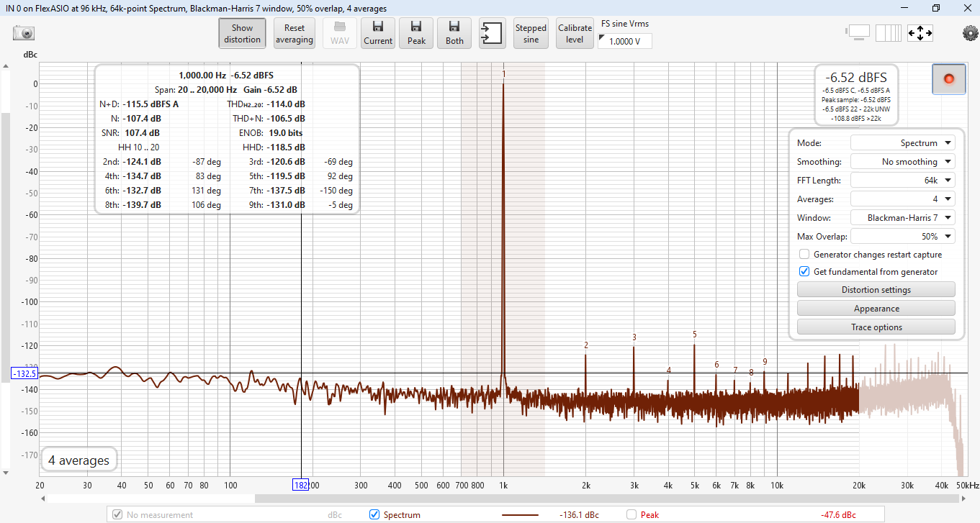Save Current trace with disk icon
980x523 pixels.
tap(378, 34)
